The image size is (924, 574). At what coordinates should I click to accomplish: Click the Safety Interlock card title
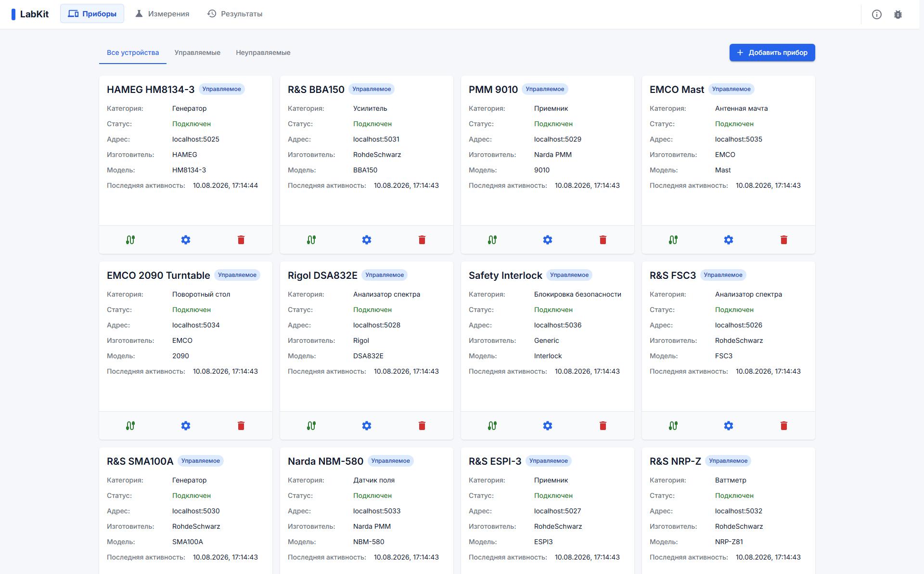[x=505, y=275]
